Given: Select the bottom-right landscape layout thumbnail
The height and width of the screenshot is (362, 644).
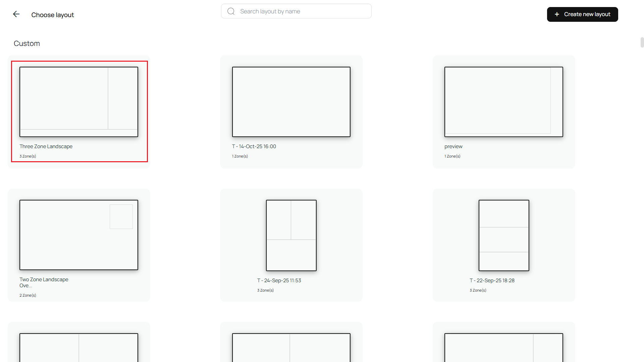Looking at the screenshot, I should (503, 348).
